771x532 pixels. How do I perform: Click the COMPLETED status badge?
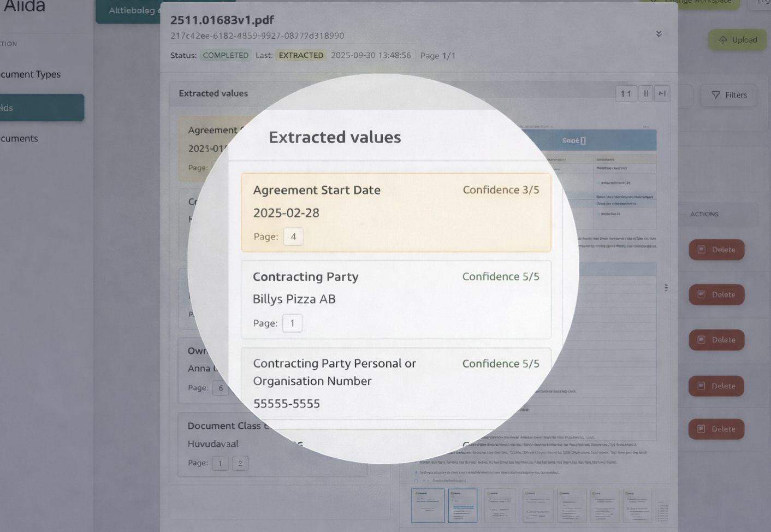(226, 55)
